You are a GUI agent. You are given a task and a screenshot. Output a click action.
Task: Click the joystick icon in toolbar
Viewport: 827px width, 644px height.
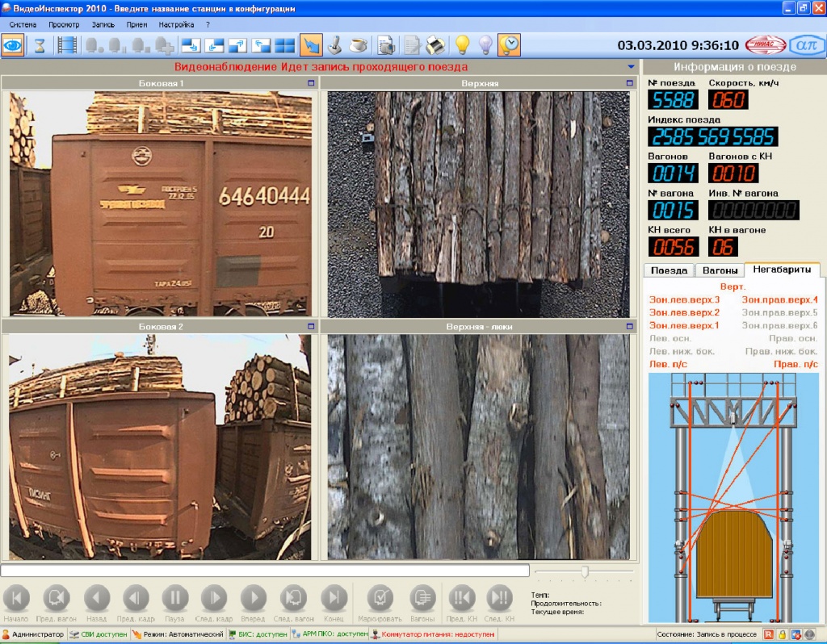[x=334, y=45]
